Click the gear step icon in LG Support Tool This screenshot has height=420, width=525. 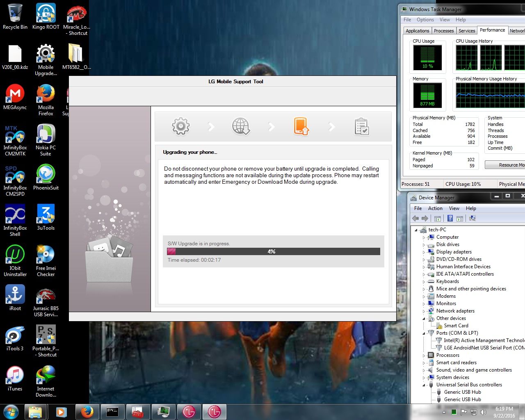(181, 126)
